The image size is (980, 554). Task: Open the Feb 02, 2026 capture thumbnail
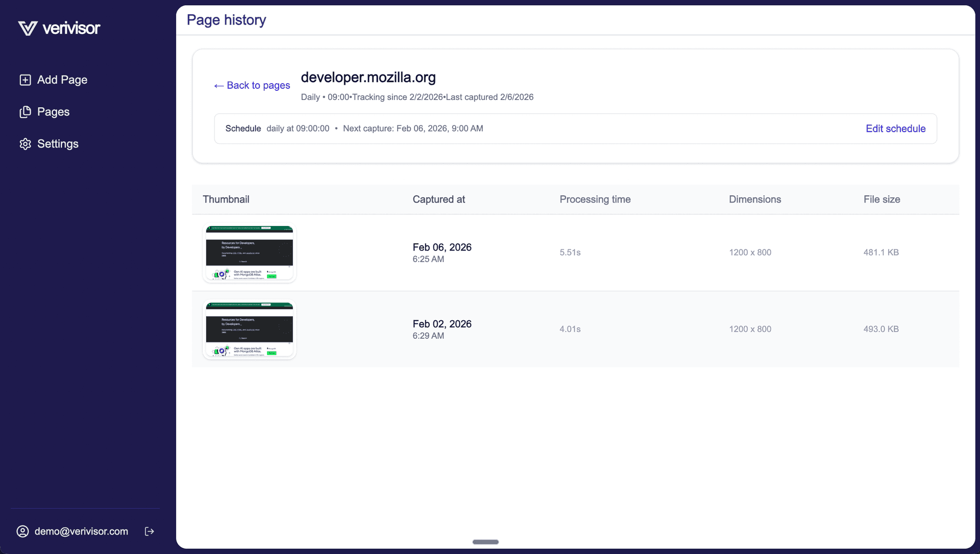click(249, 330)
